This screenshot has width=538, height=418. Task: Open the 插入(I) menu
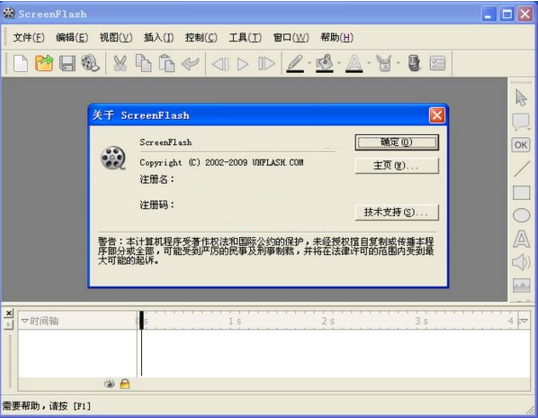pyautogui.click(x=159, y=37)
